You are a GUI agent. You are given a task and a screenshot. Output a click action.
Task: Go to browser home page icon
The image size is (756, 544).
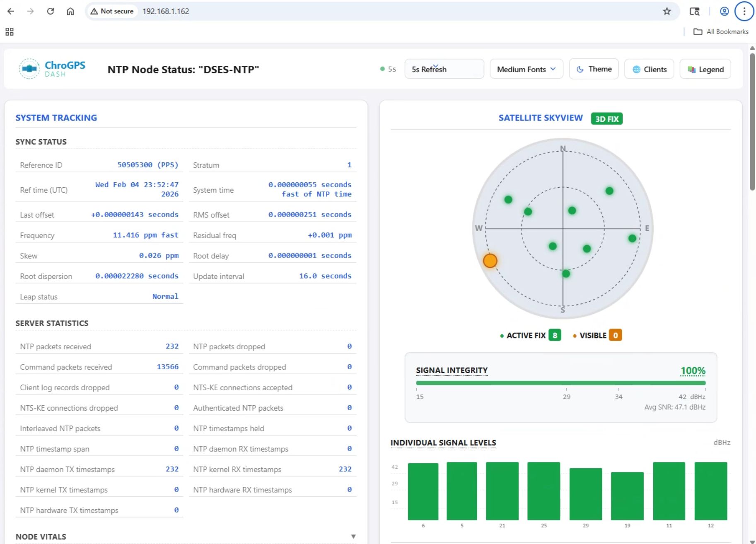pos(70,11)
